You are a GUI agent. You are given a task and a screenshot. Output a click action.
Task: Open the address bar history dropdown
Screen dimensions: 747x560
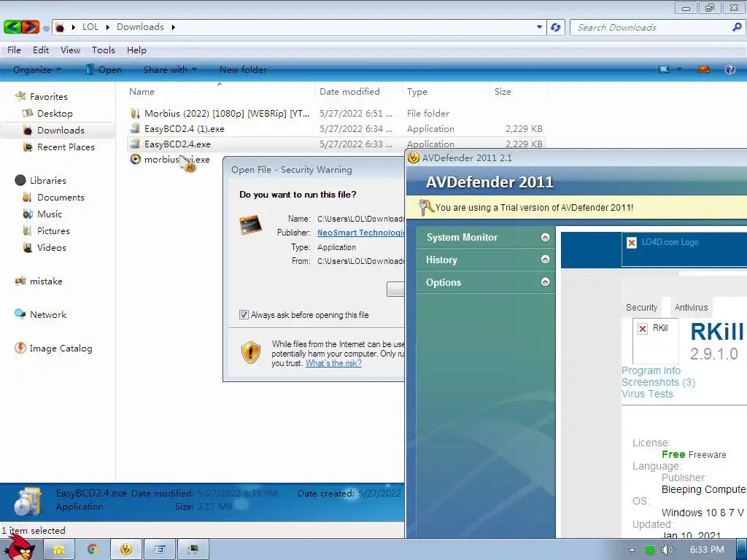[x=539, y=27]
